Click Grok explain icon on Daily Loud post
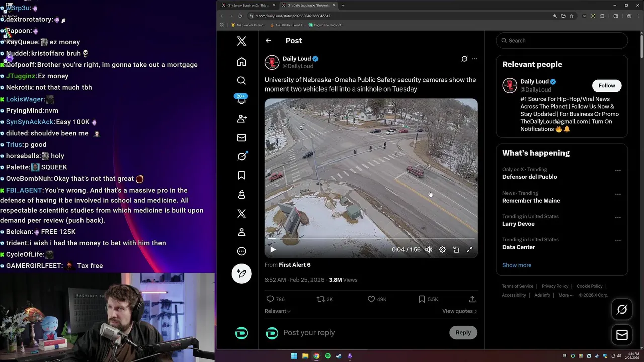Viewport: 644px width, 362px height. (464, 59)
